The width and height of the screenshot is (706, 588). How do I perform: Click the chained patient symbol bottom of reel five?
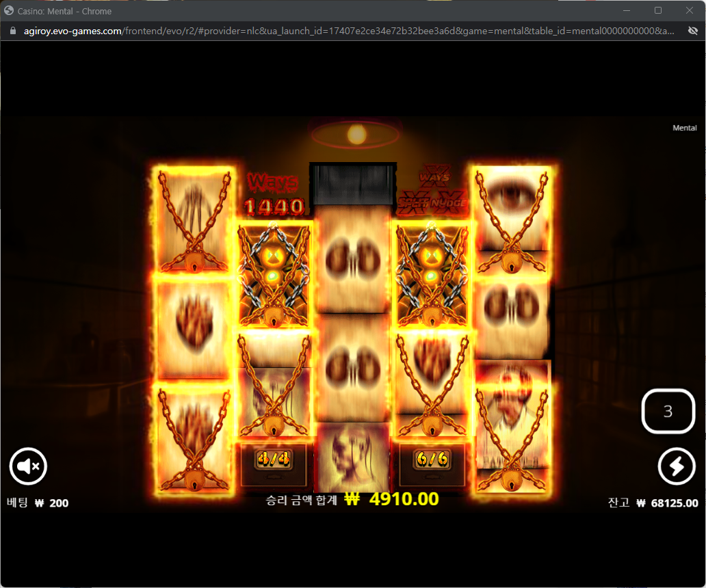[x=512, y=439]
